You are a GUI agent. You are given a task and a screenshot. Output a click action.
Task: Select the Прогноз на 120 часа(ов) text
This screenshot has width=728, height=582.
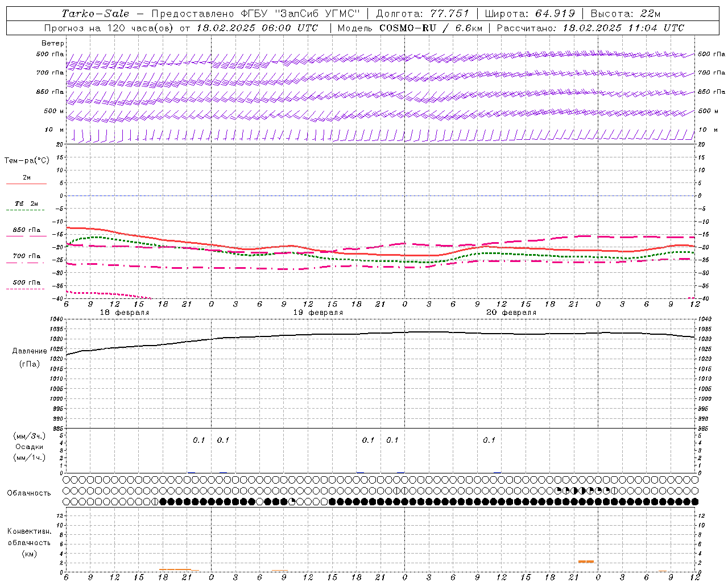click(110, 28)
